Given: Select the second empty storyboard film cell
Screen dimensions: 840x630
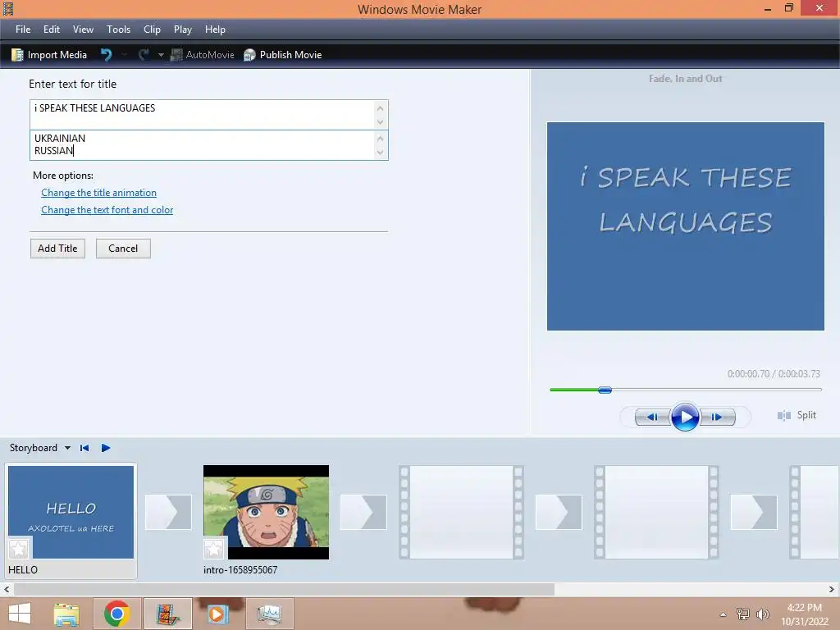Looking at the screenshot, I should [x=656, y=512].
